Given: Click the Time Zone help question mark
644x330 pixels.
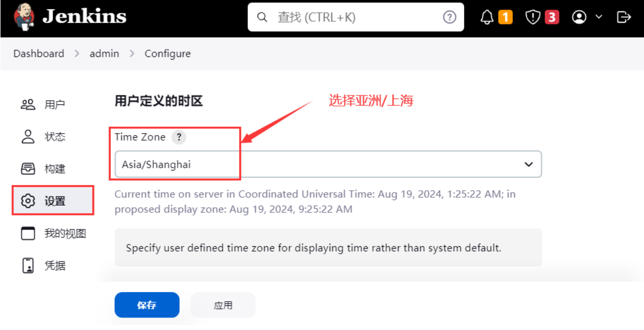Looking at the screenshot, I should [179, 137].
